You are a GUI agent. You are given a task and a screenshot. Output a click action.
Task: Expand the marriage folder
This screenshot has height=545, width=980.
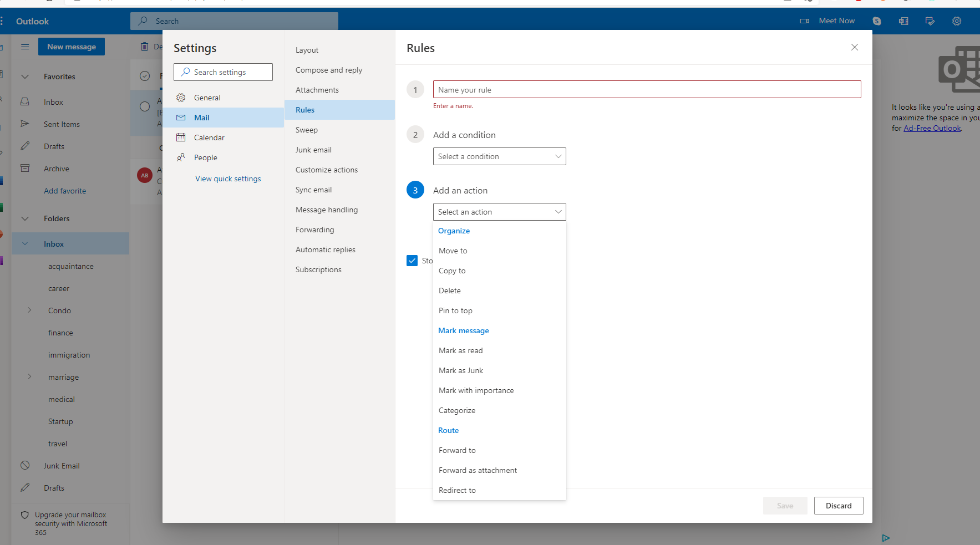pyautogui.click(x=29, y=376)
